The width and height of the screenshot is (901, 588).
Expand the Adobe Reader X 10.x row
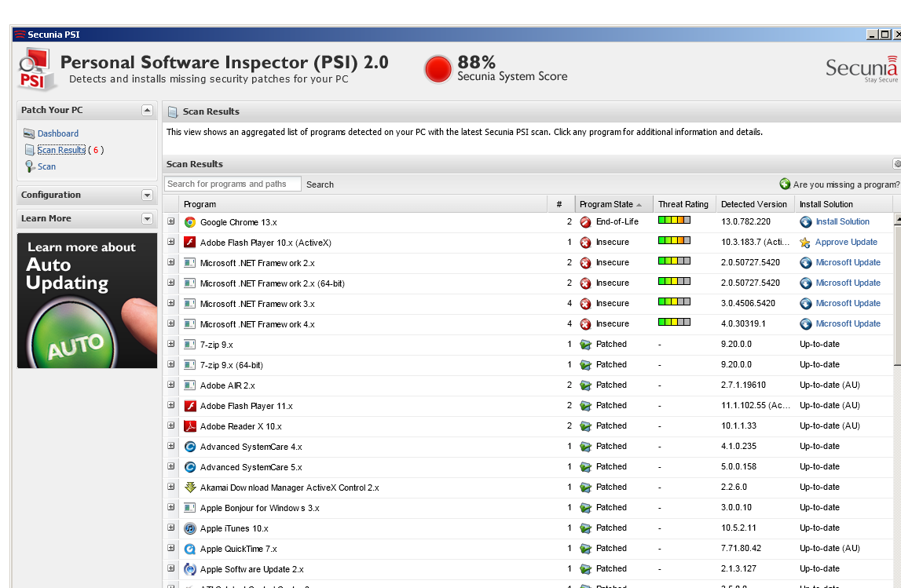(170, 425)
